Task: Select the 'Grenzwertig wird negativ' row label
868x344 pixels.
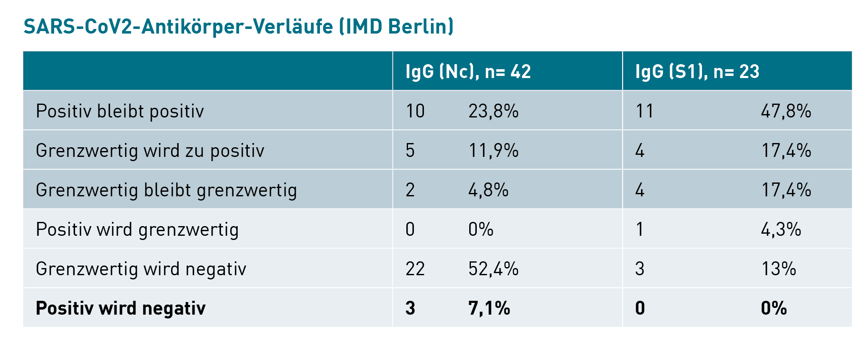Action: [x=141, y=269]
